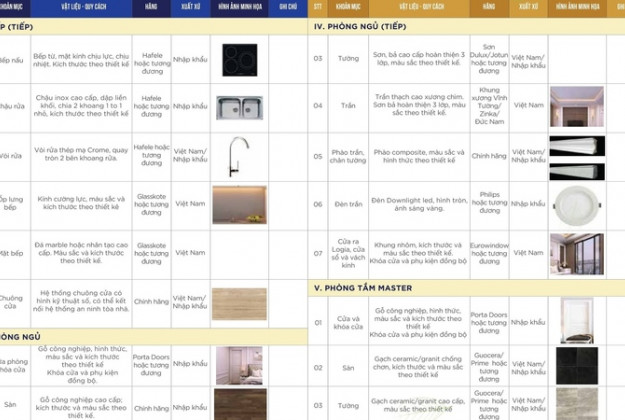Select the black floor tile image
Image resolution: width=625 pixels, height=420 pixels.
[577, 366]
